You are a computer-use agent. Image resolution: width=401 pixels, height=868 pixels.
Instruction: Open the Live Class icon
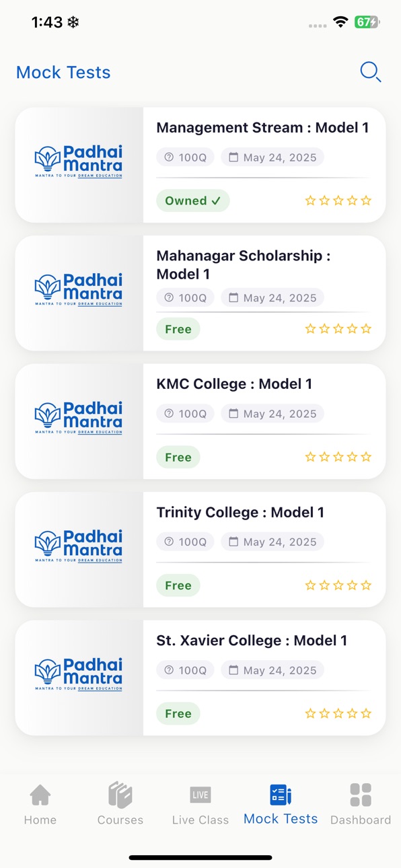pyautogui.click(x=200, y=795)
